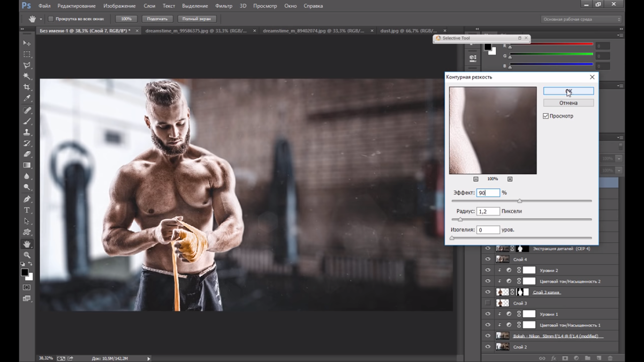Enable the Прокрутка во всех окнах checkbox
Viewport: 644px width, 362px height.
51,19
